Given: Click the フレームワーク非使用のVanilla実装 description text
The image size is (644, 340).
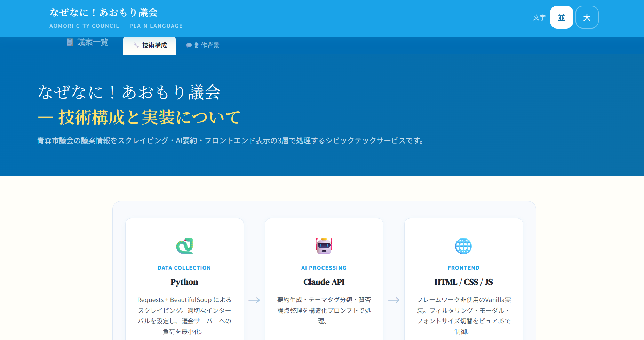Looking at the screenshot, I should [463, 316].
